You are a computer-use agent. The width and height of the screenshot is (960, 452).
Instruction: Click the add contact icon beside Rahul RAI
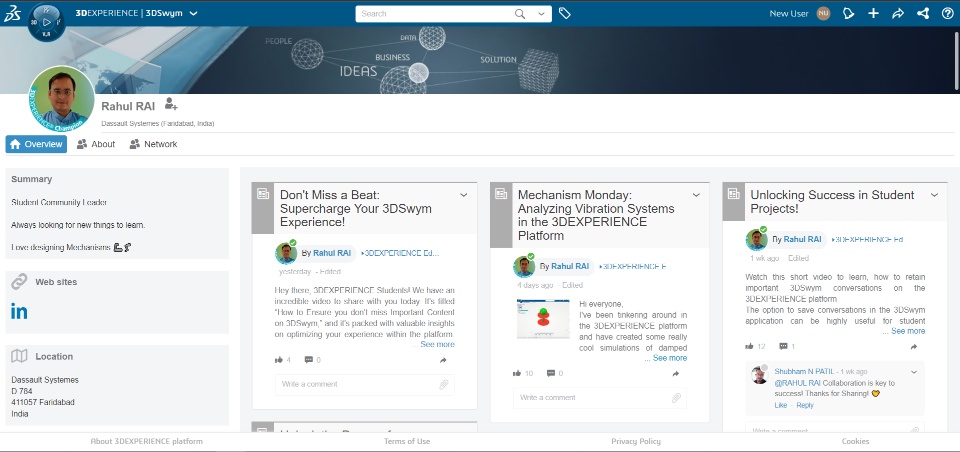pos(171,104)
